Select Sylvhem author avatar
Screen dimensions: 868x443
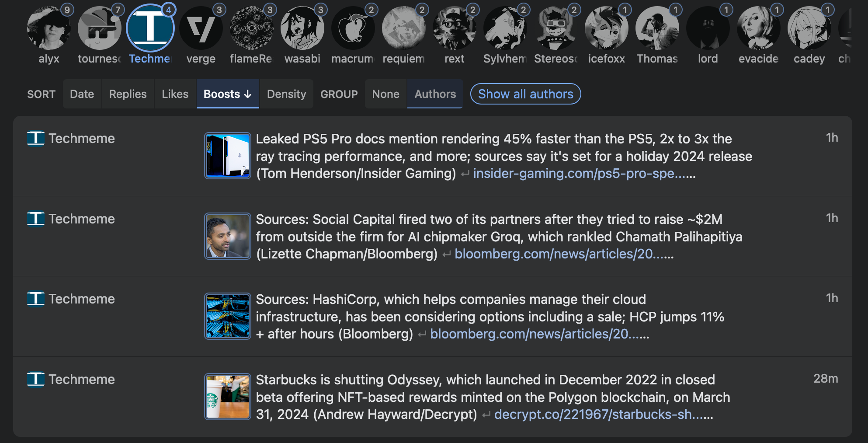pyautogui.click(x=505, y=28)
